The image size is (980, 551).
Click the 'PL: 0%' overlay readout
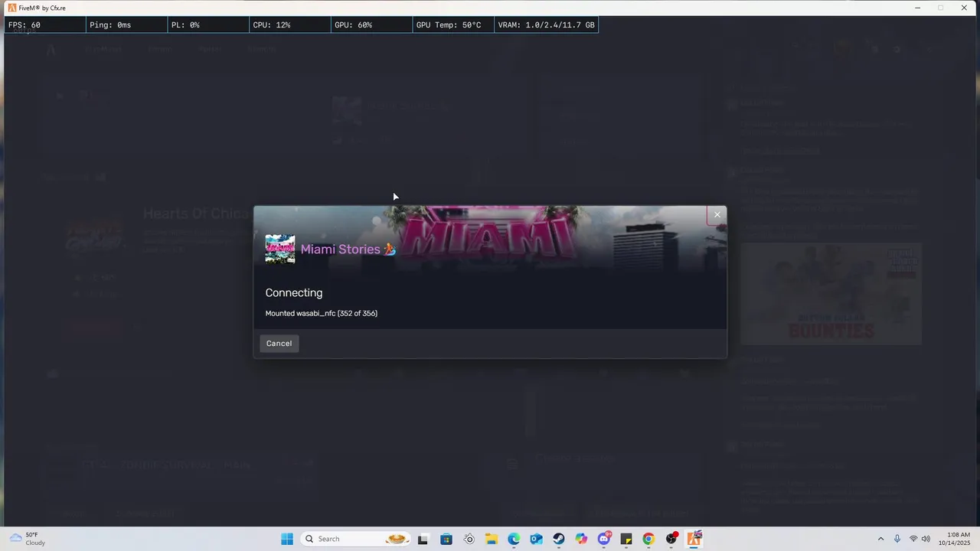coord(208,25)
